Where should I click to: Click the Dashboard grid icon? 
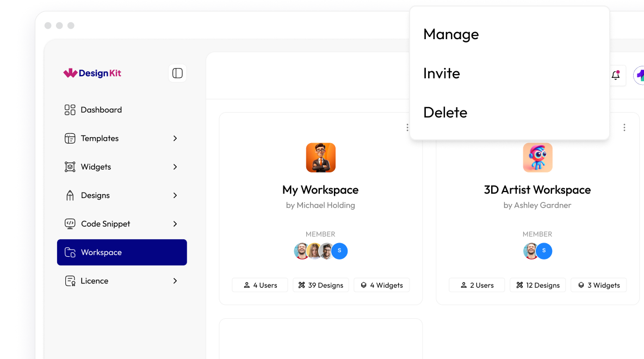[70, 110]
